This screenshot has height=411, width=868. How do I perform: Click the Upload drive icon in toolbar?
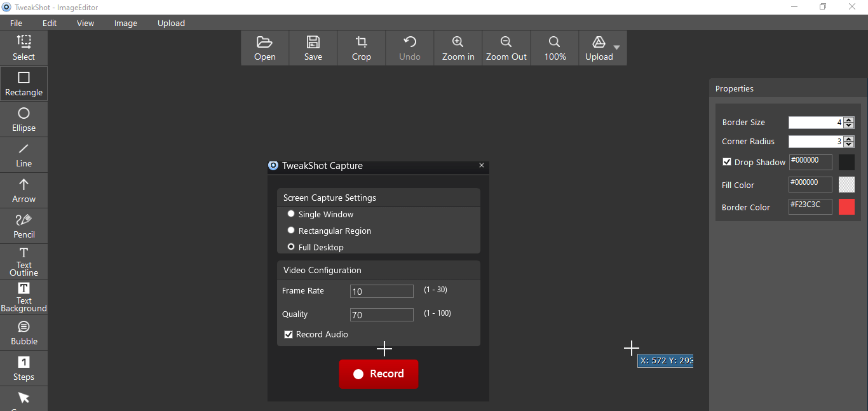coord(599,43)
